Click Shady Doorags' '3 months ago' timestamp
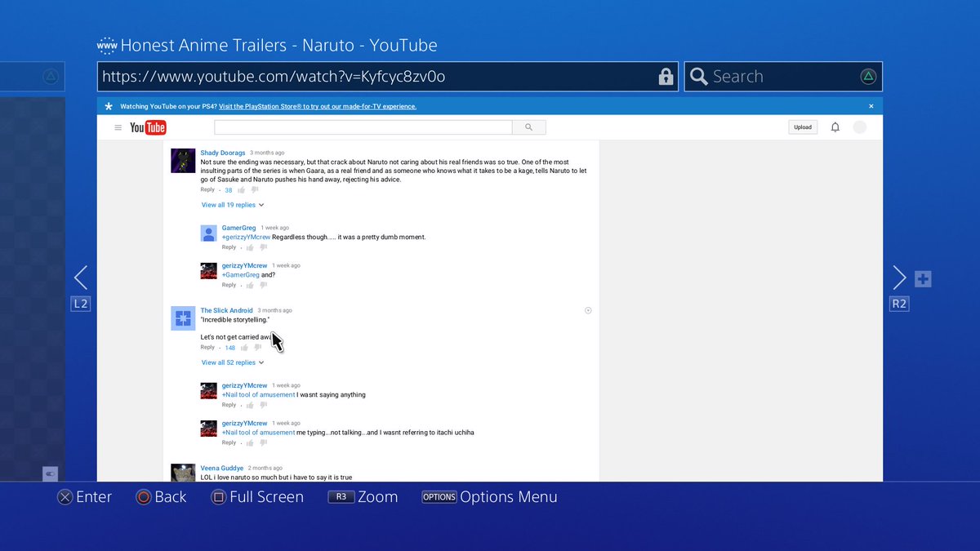The width and height of the screenshot is (980, 551). click(267, 153)
